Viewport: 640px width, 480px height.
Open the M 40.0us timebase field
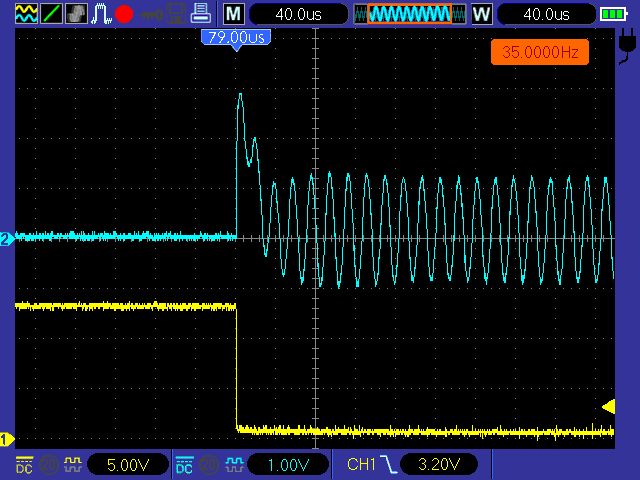(x=298, y=14)
